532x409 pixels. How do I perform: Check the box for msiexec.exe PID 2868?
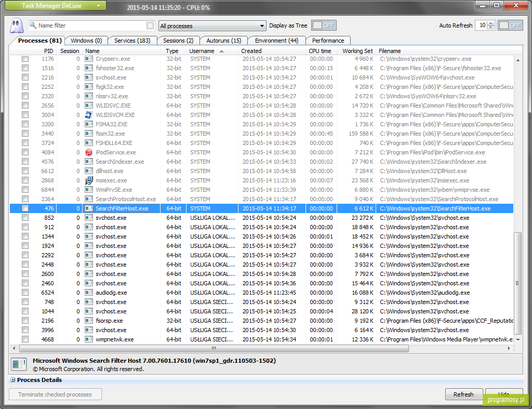tap(25, 180)
